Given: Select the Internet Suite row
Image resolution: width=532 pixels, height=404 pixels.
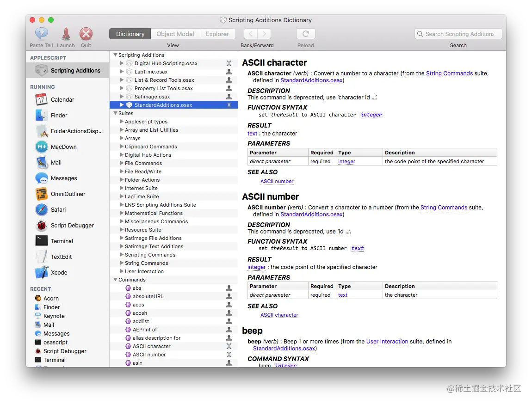Looking at the screenshot, I should [x=173, y=188].
